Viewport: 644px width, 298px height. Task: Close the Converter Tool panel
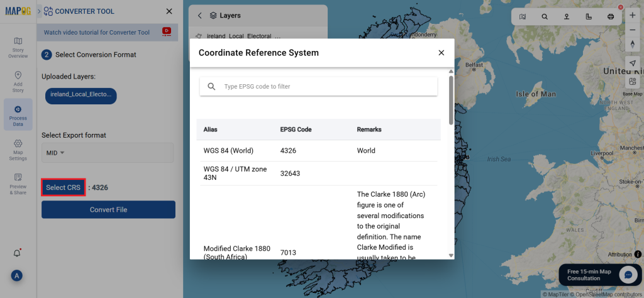pyautogui.click(x=169, y=11)
